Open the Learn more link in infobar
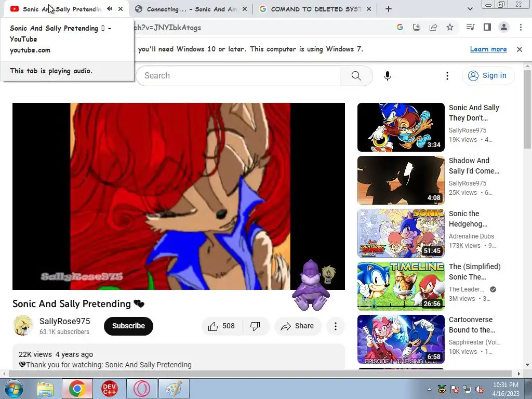 (x=488, y=49)
